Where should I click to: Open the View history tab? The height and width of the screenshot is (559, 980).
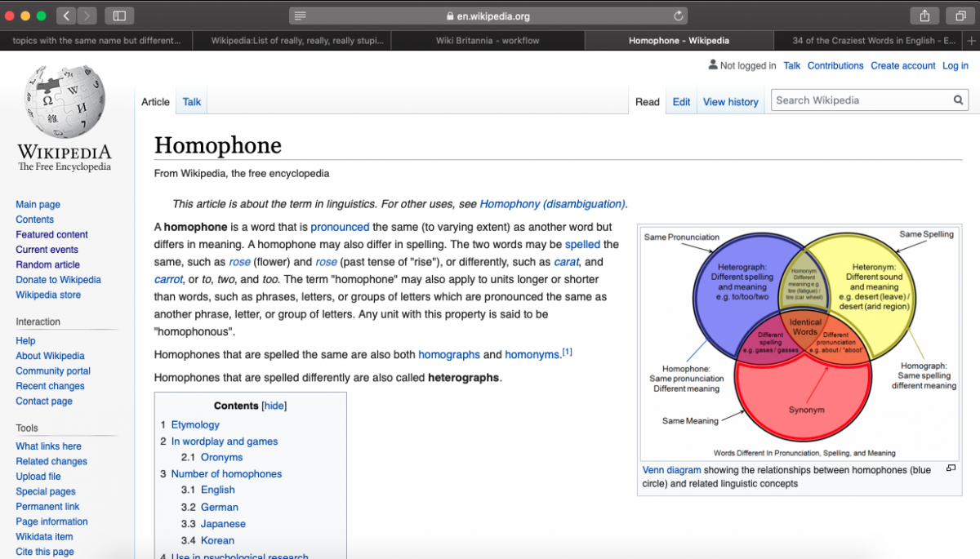730,102
